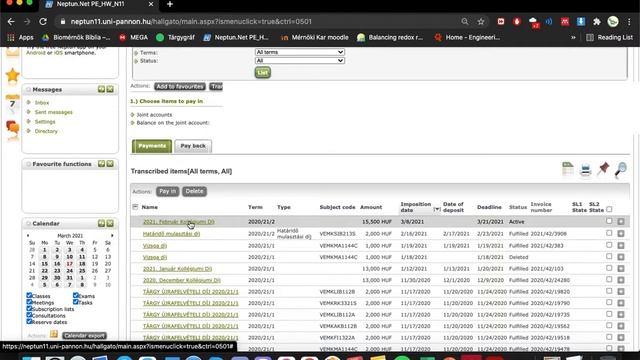Open the Határidő mulasztási díj link
Image resolution: width=640 pixels, height=360 pixels.
171,234
